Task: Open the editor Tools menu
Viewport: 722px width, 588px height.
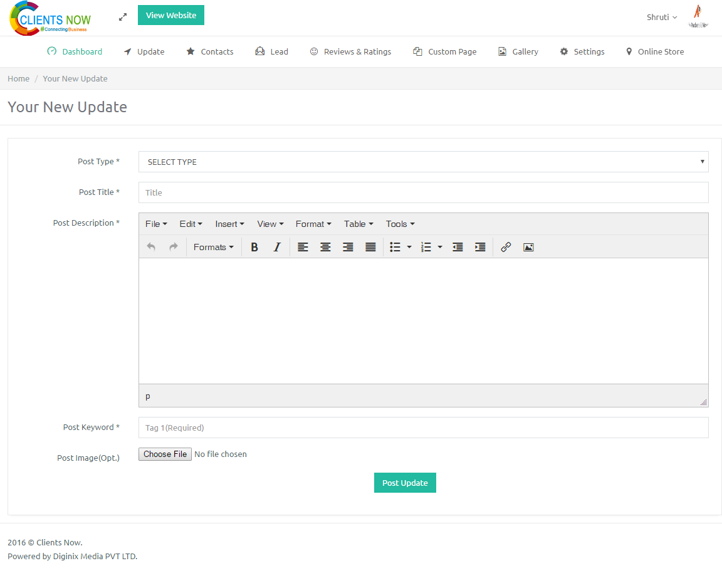Action: pyautogui.click(x=400, y=224)
